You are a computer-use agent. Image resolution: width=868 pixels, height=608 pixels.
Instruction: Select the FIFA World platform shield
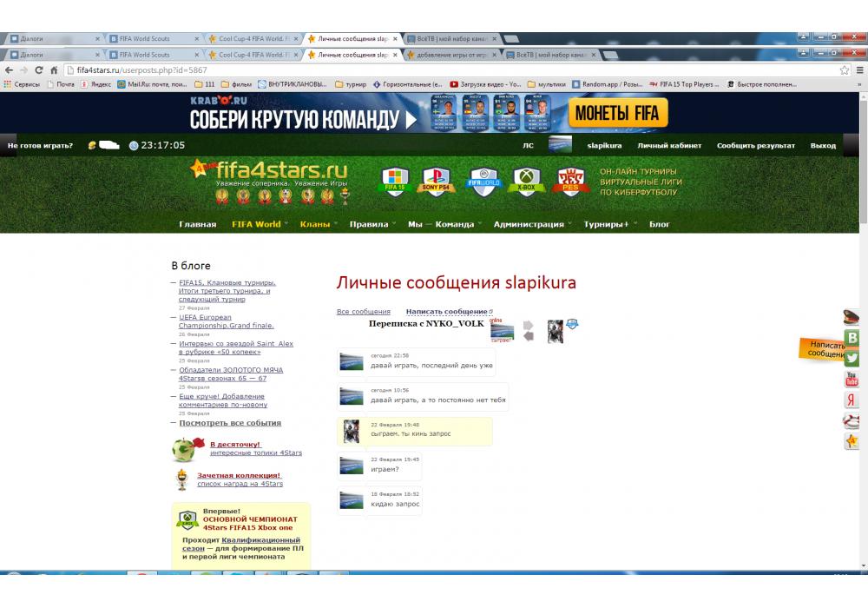click(x=483, y=182)
